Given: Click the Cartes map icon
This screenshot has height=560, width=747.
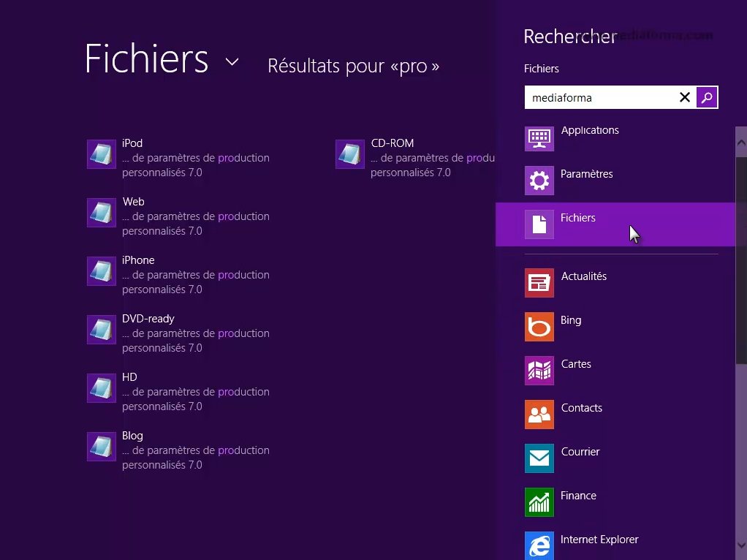Looking at the screenshot, I should pos(539,371).
